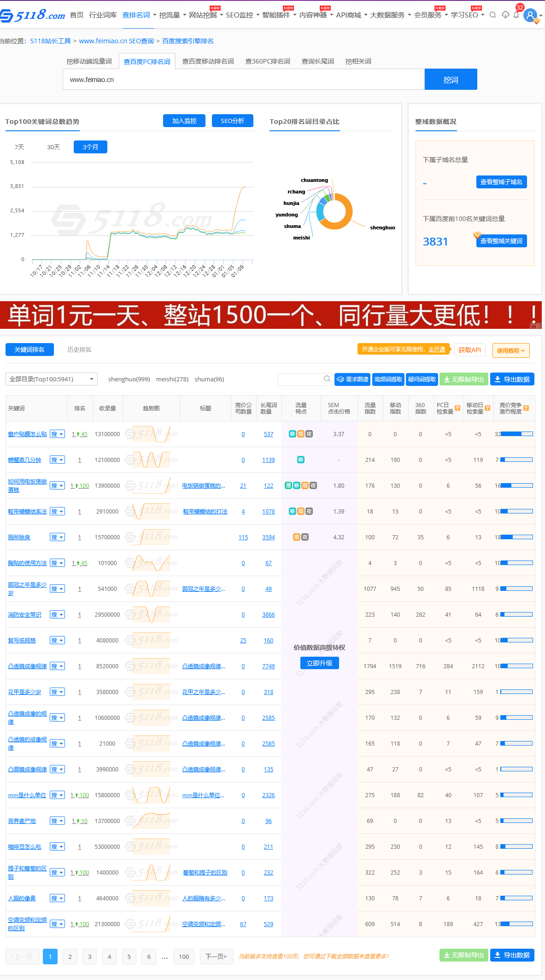
Task: Click 加入监控 button
Action: click(x=184, y=121)
